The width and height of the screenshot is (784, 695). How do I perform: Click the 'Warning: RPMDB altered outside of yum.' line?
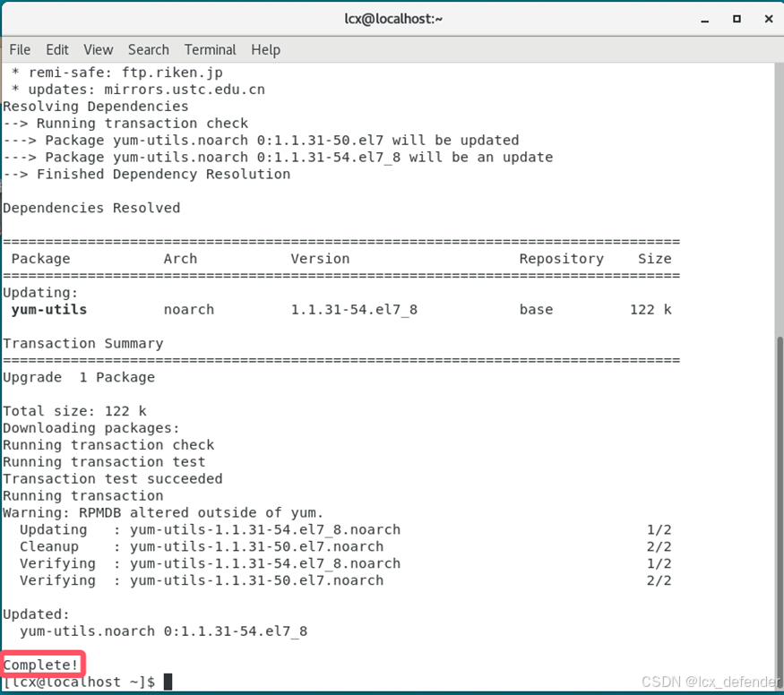163,513
